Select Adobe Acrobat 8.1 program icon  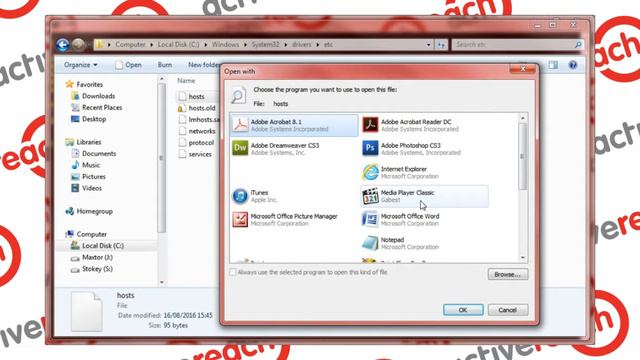coord(240,125)
